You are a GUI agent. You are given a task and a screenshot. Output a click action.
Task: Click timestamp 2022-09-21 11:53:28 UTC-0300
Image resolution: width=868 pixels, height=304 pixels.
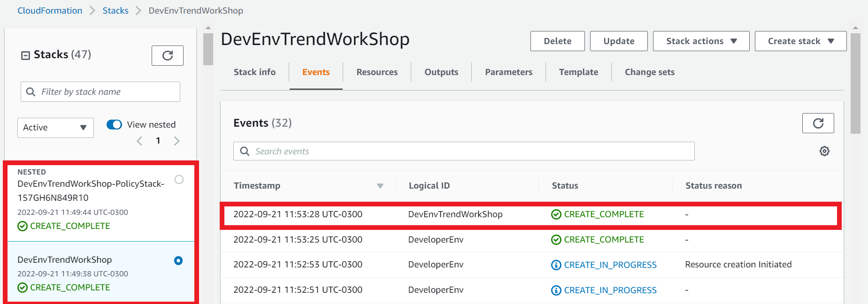(x=298, y=214)
